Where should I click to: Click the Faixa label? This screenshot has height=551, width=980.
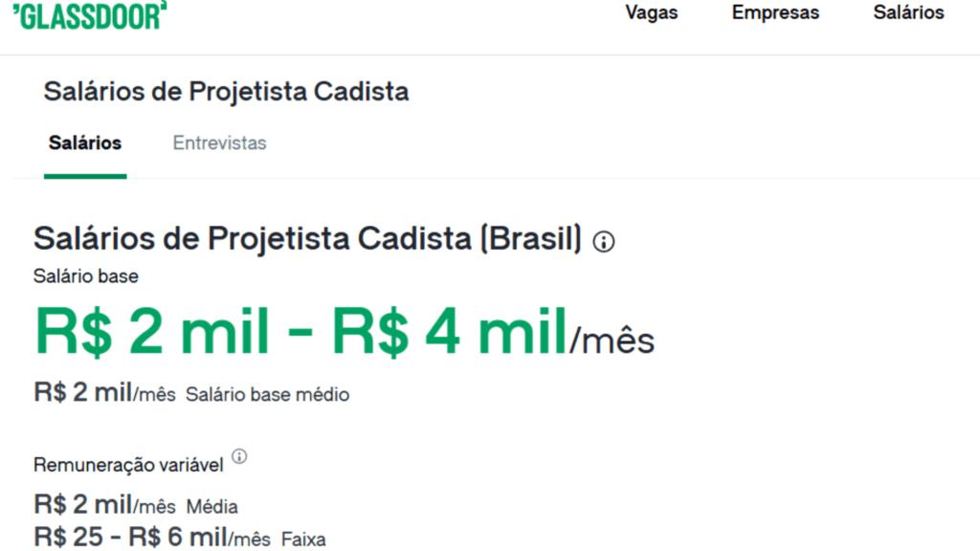(303, 540)
